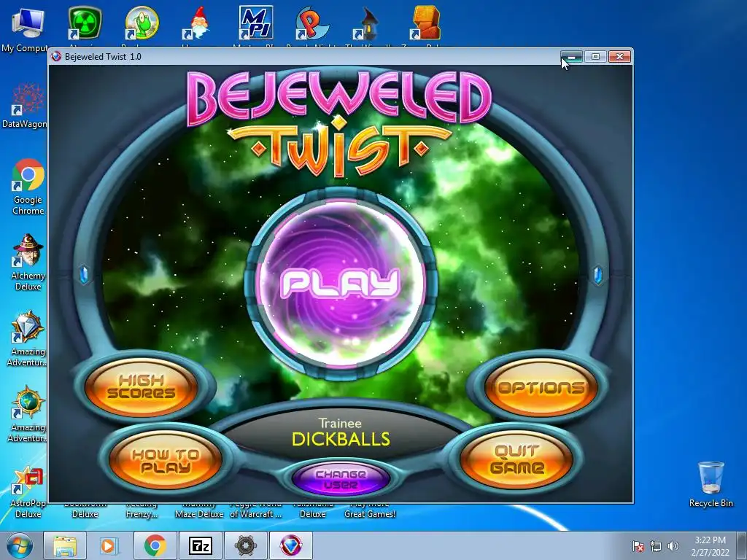The width and height of the screenshot is (747, 560).
Task: Select the Alchemy Deluxe desktop shortcut
Action: [28, 262]
